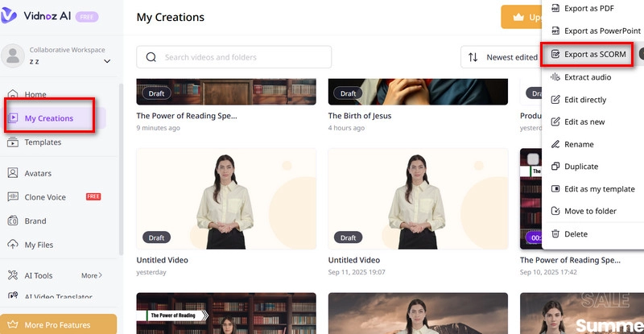Open The Birth of Jesus thumbnail
644x334 pixels.
[x=418, y=92]
